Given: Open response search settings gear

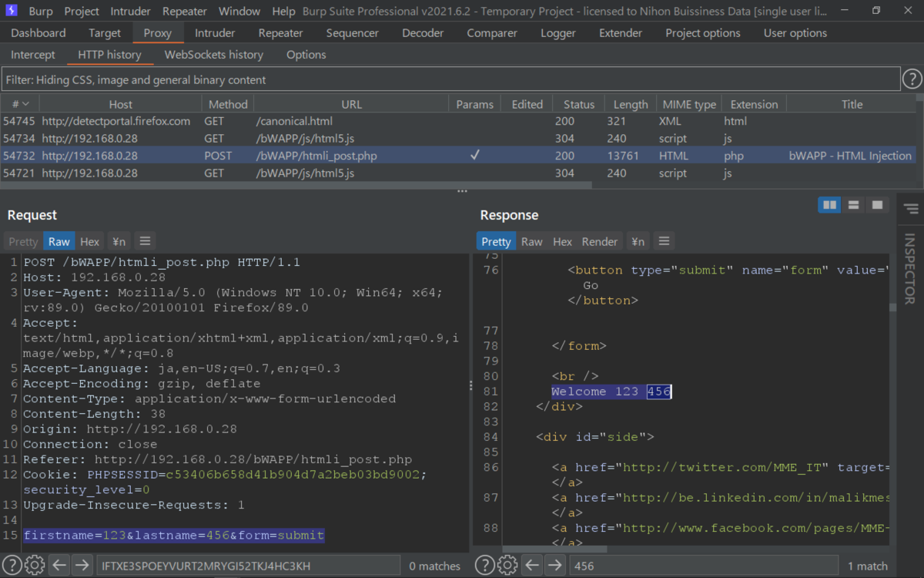Looking at the screenshot, I should (x=507, y=566).
